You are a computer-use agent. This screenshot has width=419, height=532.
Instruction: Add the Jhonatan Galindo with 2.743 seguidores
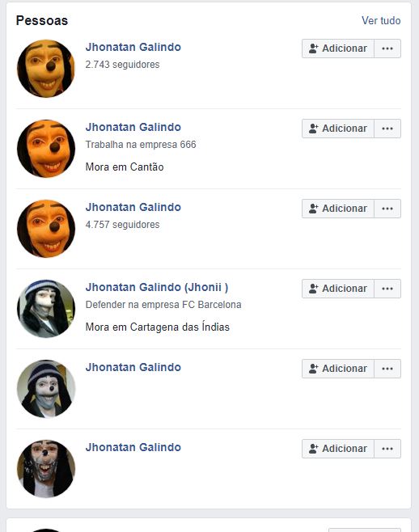pyautogui.click(x=338, y=49)
